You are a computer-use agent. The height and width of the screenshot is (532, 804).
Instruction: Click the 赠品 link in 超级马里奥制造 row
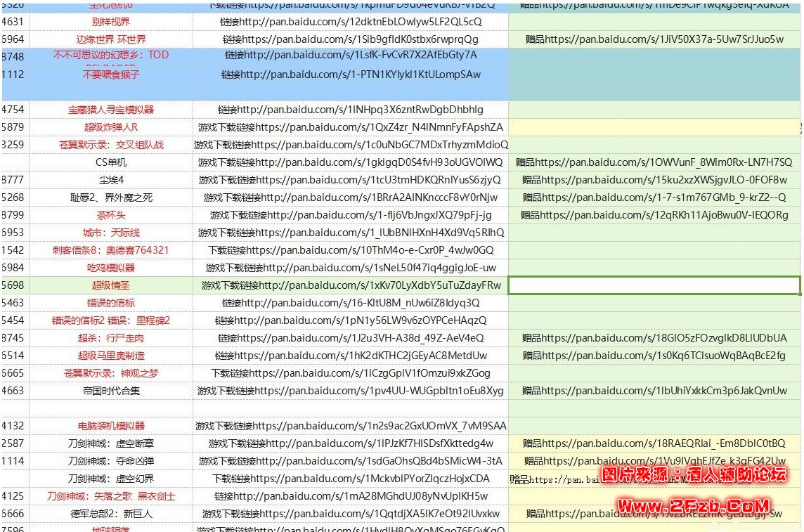[x=654, y=356]
